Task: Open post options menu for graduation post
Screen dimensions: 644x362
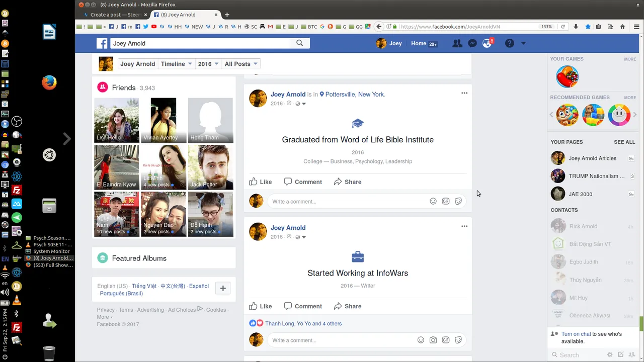Action: [x=464, y=93]
